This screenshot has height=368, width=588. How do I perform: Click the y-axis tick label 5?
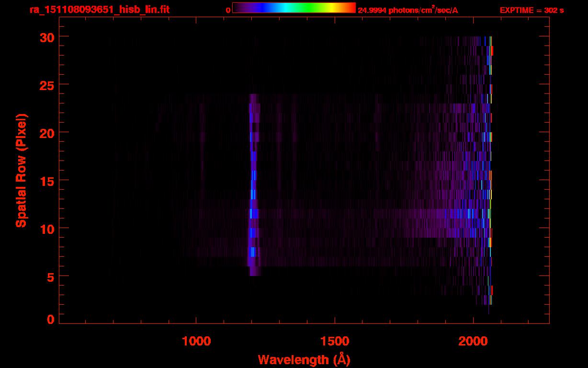click(x=51, y=276)
